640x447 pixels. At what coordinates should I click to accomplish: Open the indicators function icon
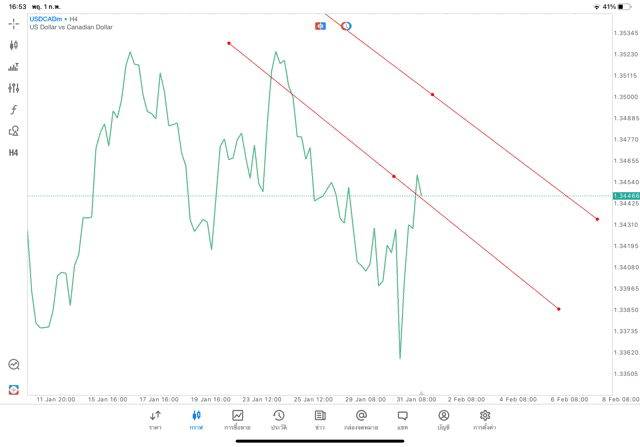click(x=13, y=109)
